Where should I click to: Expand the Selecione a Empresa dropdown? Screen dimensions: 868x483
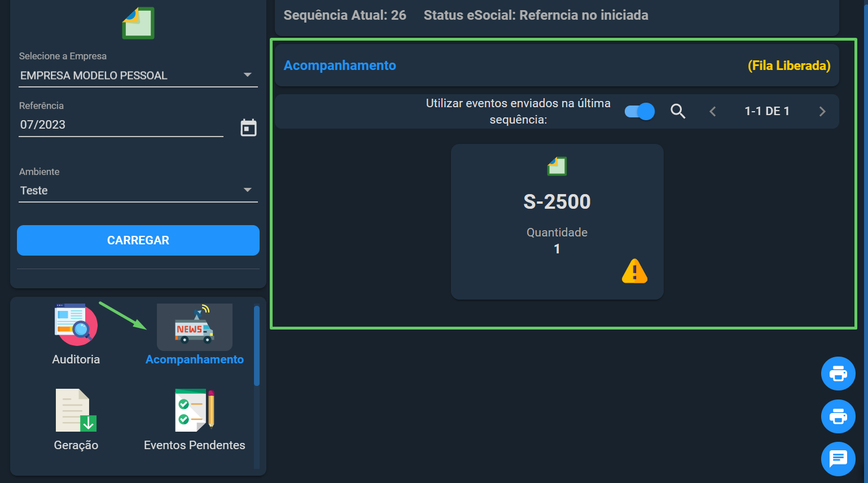(247, 75)
